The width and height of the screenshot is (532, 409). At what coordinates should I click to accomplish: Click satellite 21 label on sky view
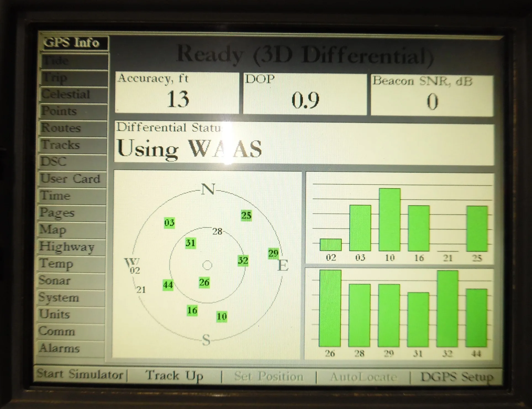[x=141, y=290]
